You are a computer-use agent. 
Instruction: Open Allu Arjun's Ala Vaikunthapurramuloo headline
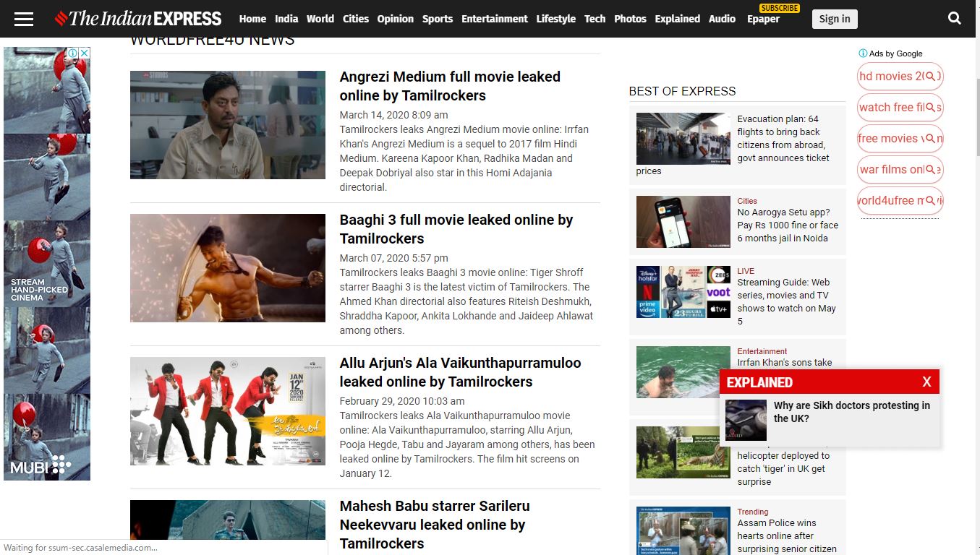(460, 372)
